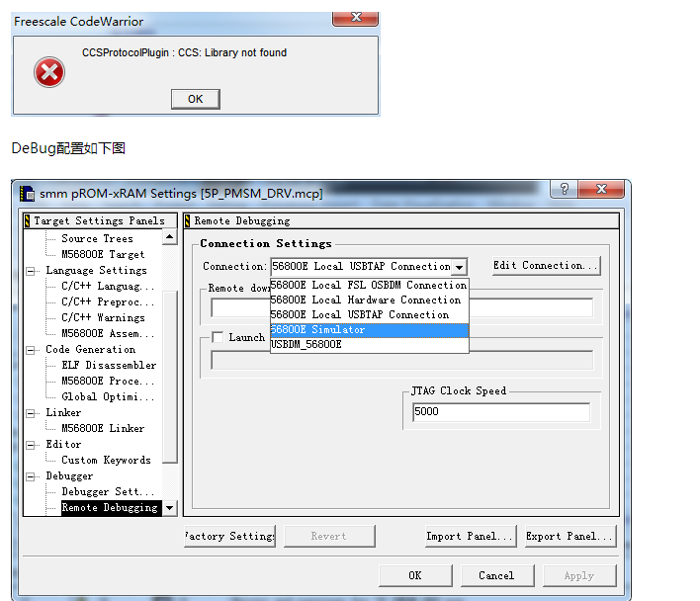Collapse the Code Generation group
Viewport: 700px width, 601px height.
(31, 350)
